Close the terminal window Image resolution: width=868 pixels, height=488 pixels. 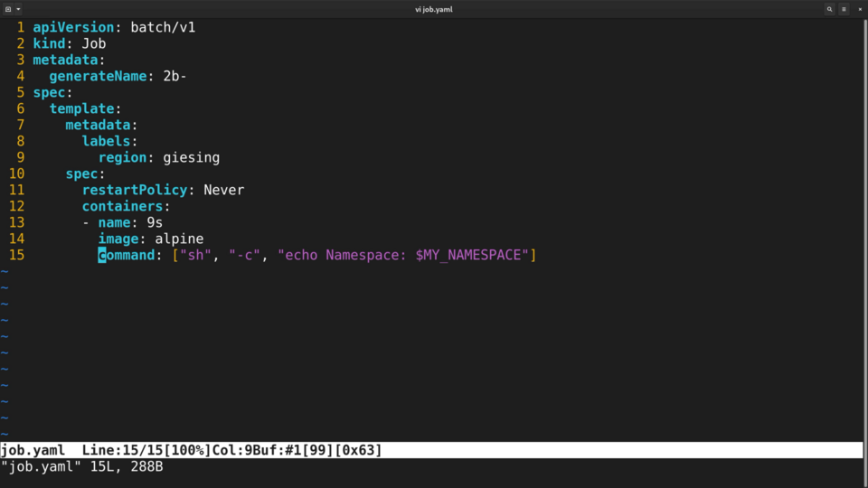coord(860,9)
